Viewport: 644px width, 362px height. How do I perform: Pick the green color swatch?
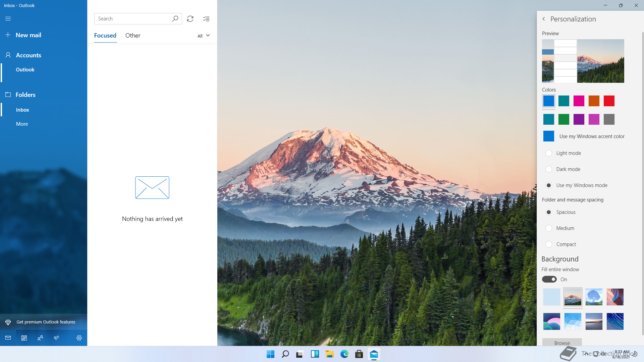pos(564,119)
